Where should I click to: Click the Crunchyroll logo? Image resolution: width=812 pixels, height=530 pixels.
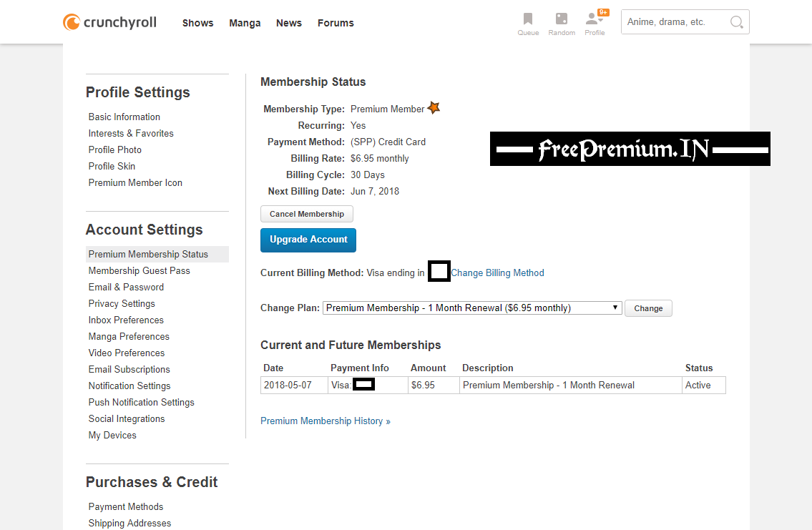[x=109, y=22]
